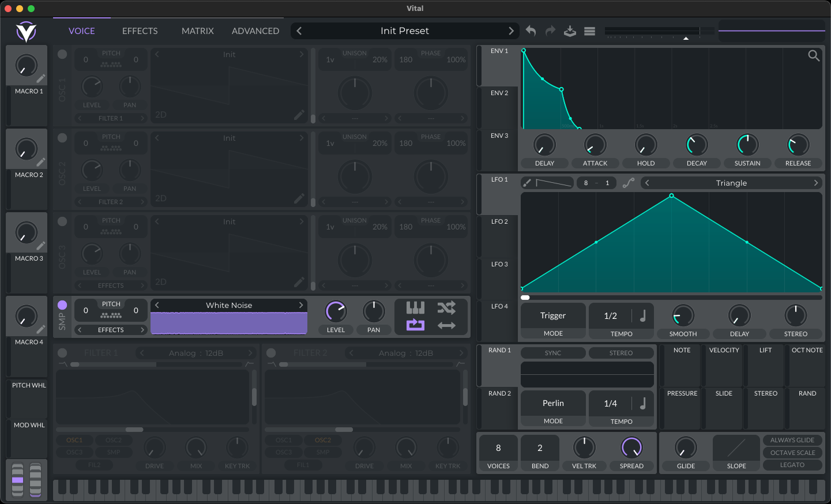The image size is (831, 504).
Task: Enable the OSC 3 power button
Action: [x=62, y=221]
